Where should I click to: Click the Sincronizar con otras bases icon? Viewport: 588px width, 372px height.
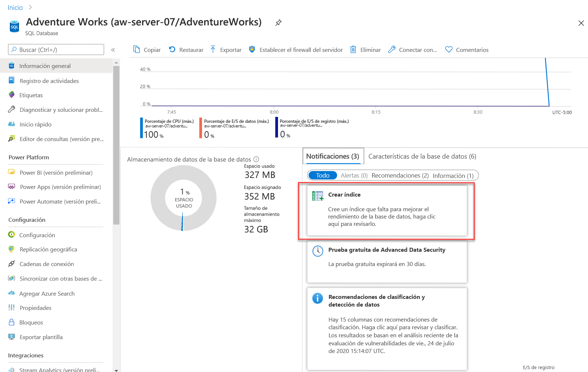(x=12, y=278)
